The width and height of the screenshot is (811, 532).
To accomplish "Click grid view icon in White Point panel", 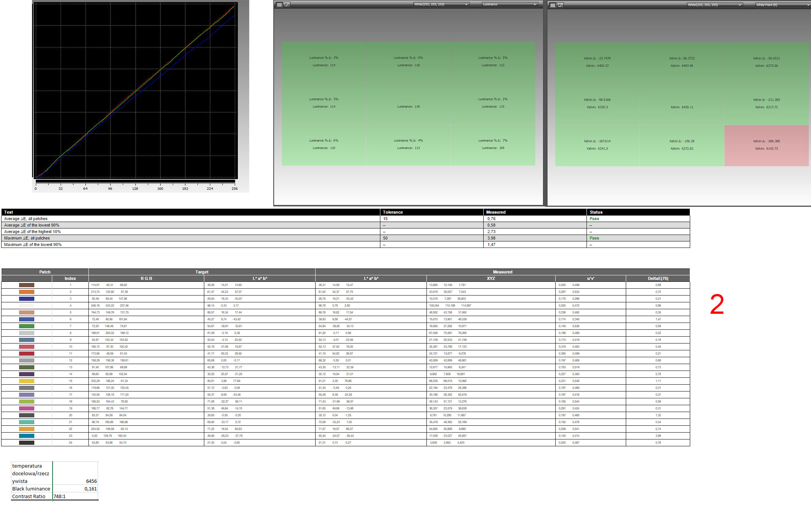I will pos(553,5).
